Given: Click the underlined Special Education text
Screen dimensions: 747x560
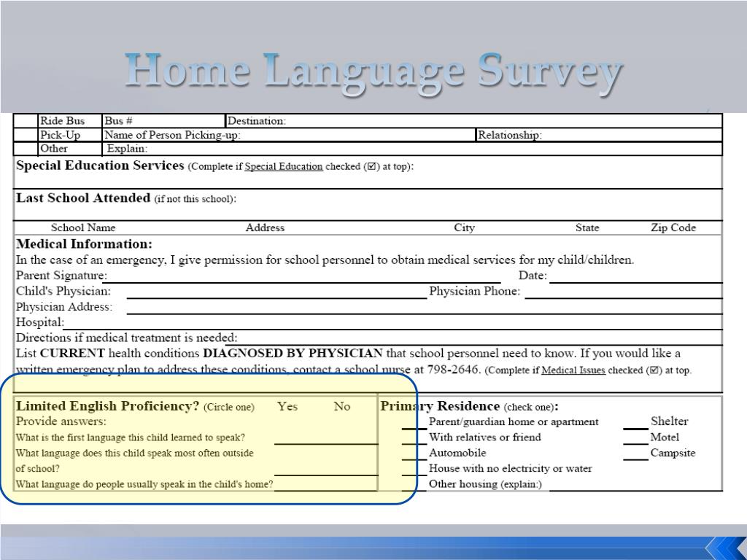Looking at the screenshot, I should [284, 167].
